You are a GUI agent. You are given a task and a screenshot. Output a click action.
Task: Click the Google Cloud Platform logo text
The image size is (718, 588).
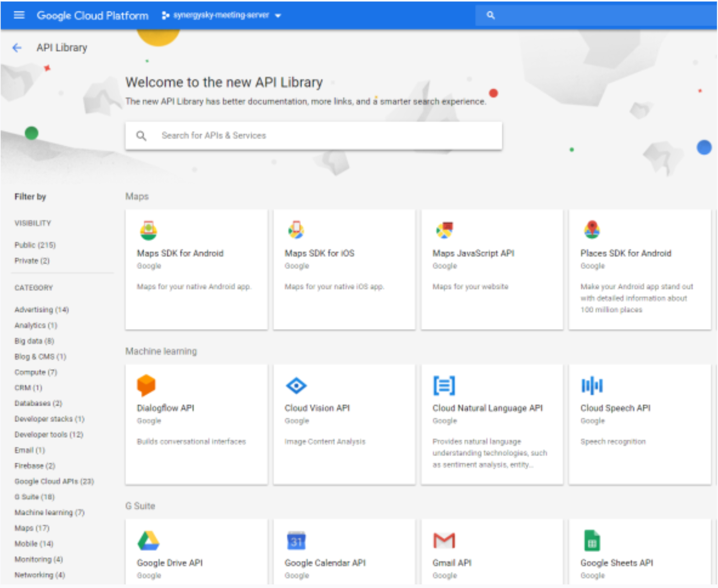point(93,15)
